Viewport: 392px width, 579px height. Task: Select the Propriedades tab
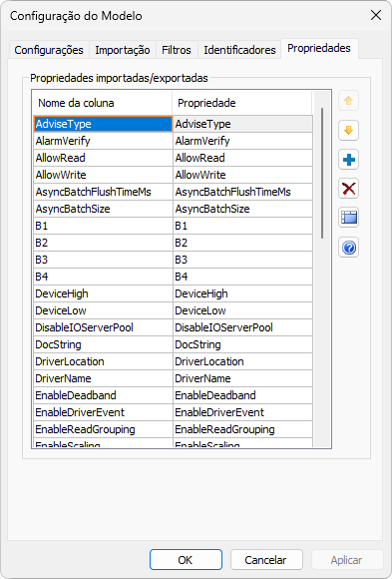click(x=319, y=48)
